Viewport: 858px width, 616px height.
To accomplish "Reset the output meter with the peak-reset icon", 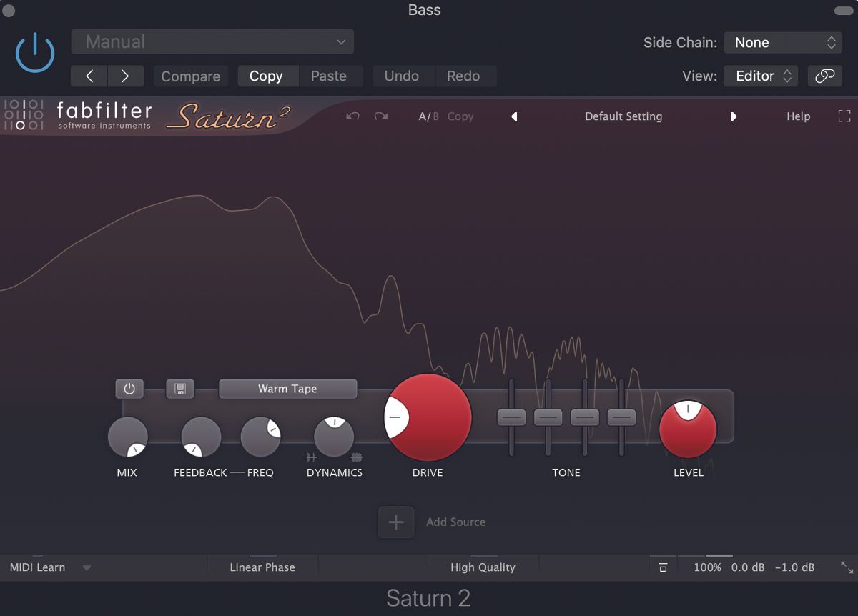I will coord(663,567).
